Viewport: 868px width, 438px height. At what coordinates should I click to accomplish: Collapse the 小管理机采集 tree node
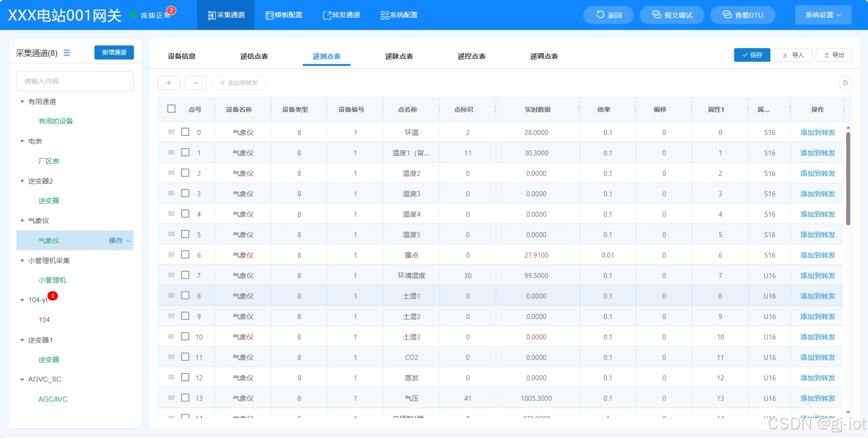coord(22,261)
